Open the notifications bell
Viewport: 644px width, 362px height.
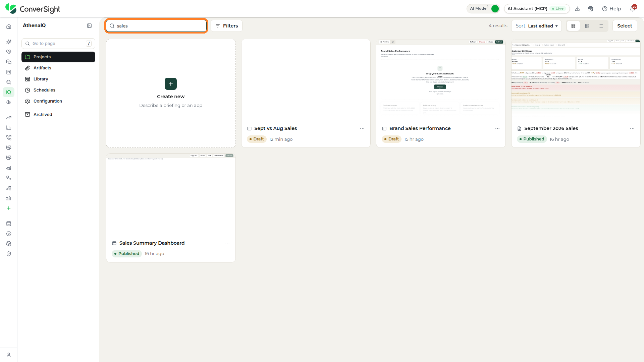633,8
